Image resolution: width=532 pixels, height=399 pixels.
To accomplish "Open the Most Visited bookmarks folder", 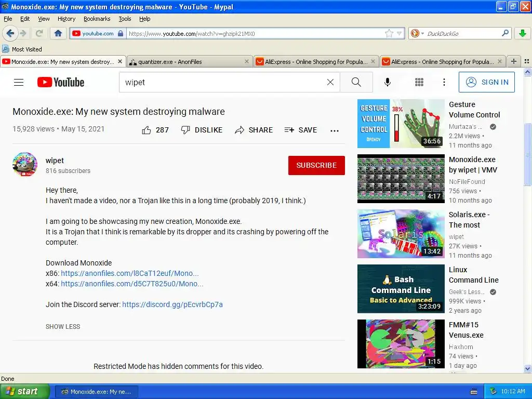I will (22, 49).
